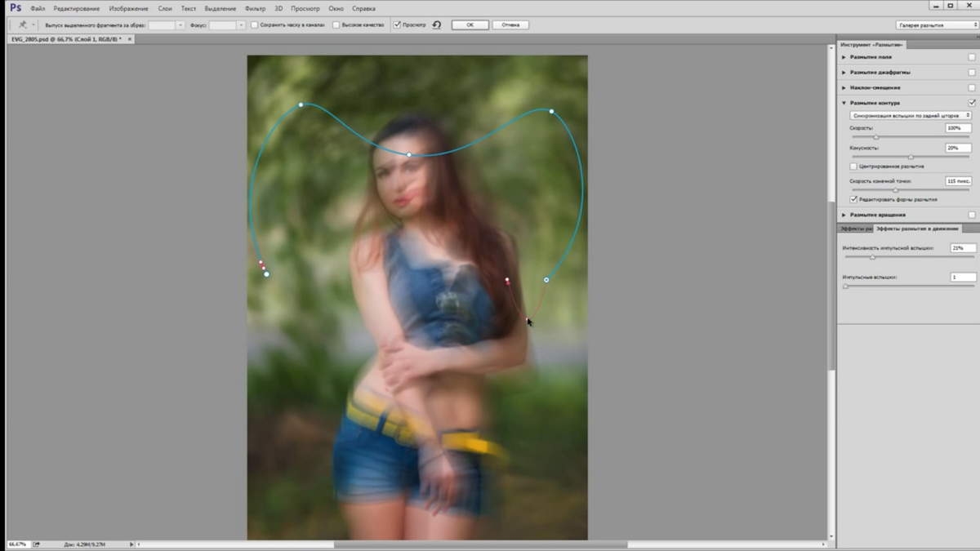This screenshot has height=551, width=980.
Task: Click the Photoshop Ps logo icon
Action: point(15,7)
